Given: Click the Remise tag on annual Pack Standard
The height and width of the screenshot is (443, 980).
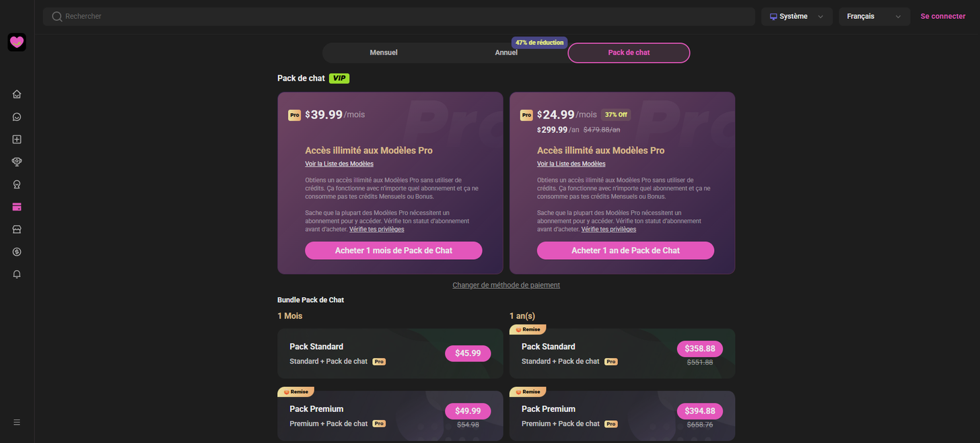Looking at the screenshot, I should pyautogui.click(x=528, y=330).
